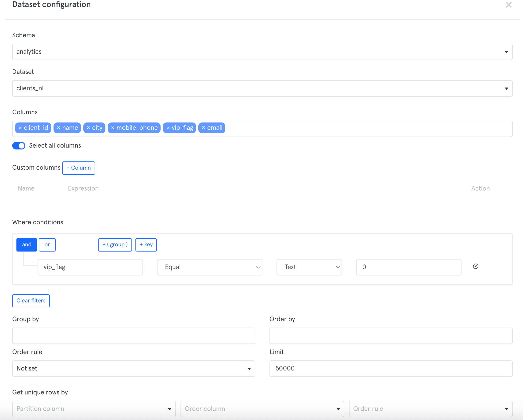Remove the email column tag
This screenshot has height=420, width=523.
coord(203,128)
